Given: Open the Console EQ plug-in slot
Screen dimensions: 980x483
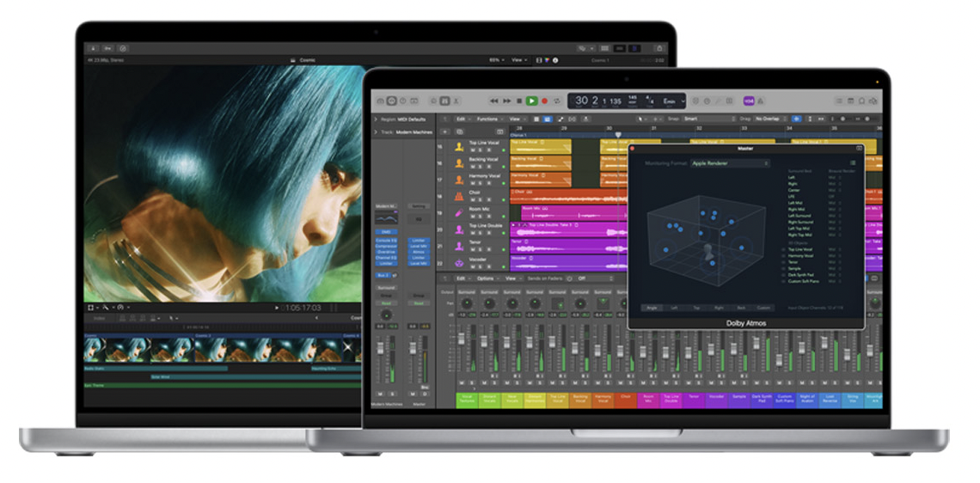Looking at the screenshot, I should [x=386, y=240].
